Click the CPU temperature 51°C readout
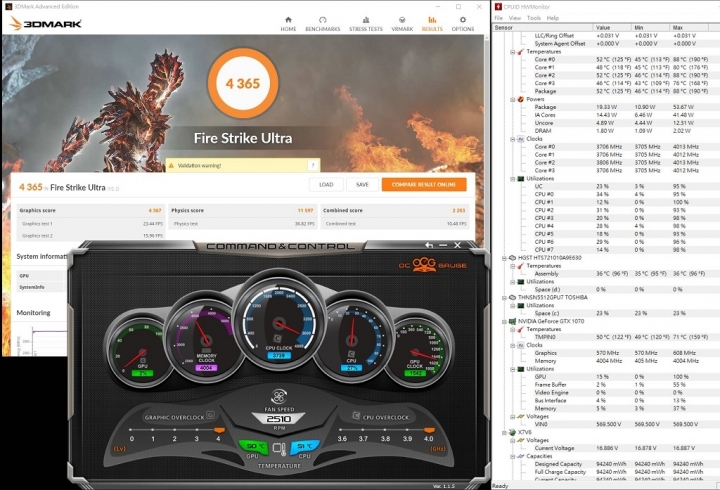The width and height of the screenshot is (720, 490). pyautogui.click(x=305, y=446)
